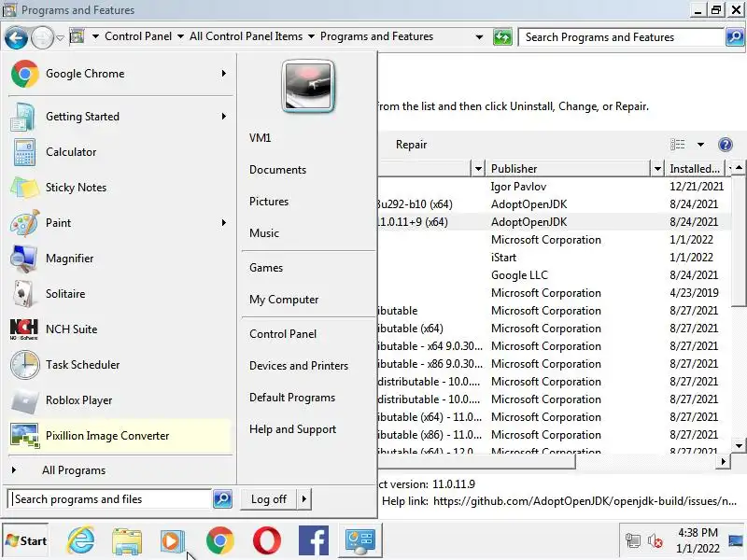Click network tray icon
This screenshot has height=560, width=747.
point(633,541)
